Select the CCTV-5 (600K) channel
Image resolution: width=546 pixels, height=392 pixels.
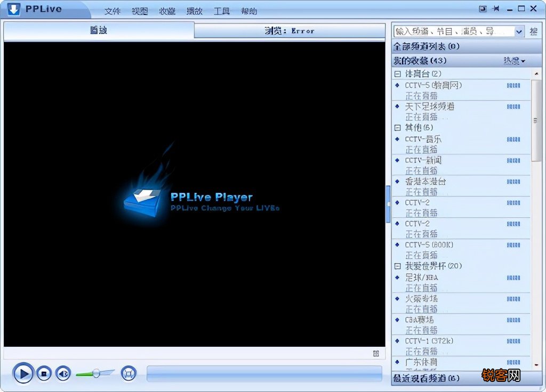tap(461, 249)
